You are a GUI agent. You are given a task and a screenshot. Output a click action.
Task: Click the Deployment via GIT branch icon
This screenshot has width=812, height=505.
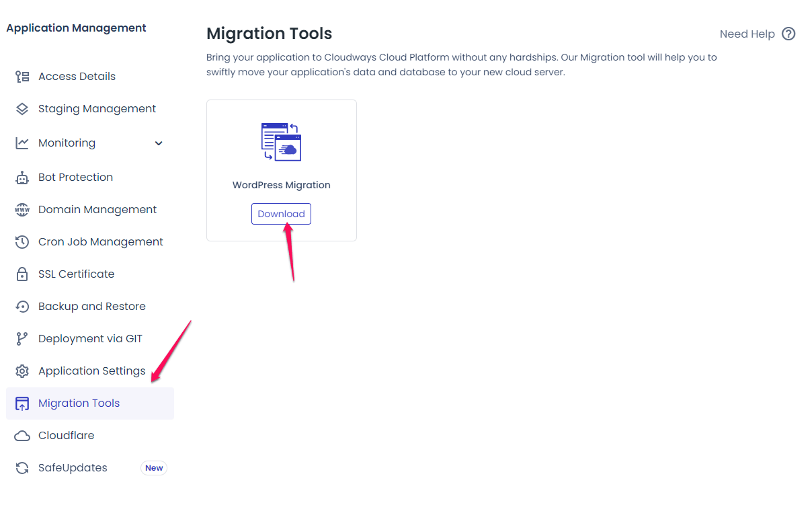click(x=22, y=339)
